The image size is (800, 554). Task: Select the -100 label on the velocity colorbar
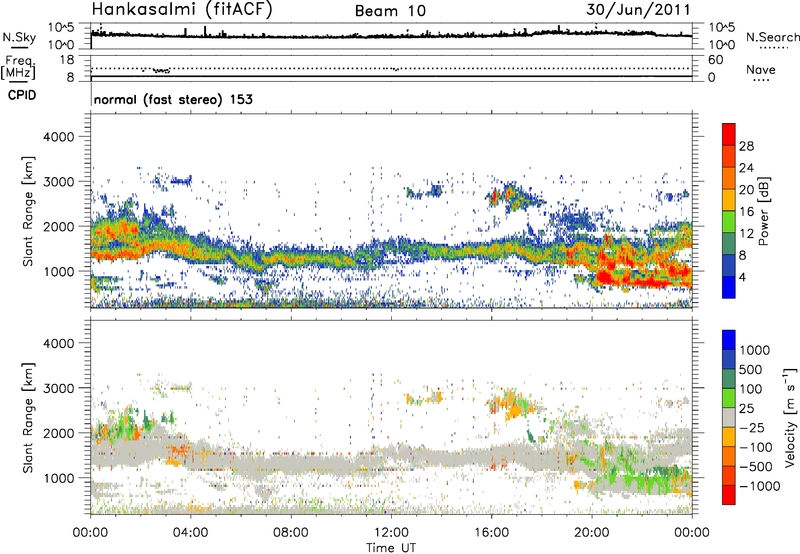[x=756, y=447]
